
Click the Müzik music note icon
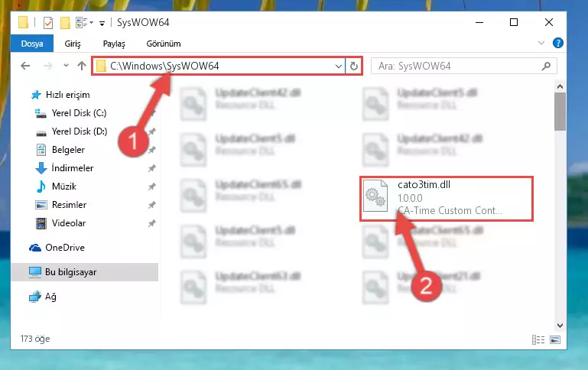[41, 187]
